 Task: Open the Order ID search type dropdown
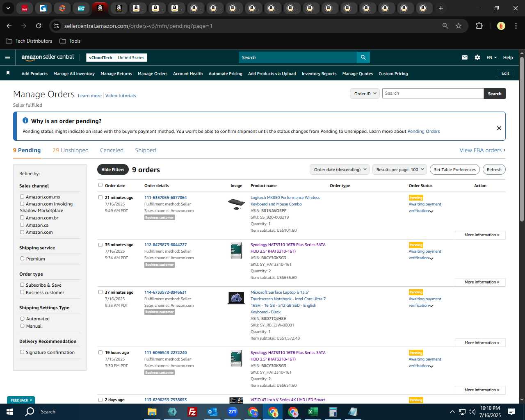[x=365, y=94]
